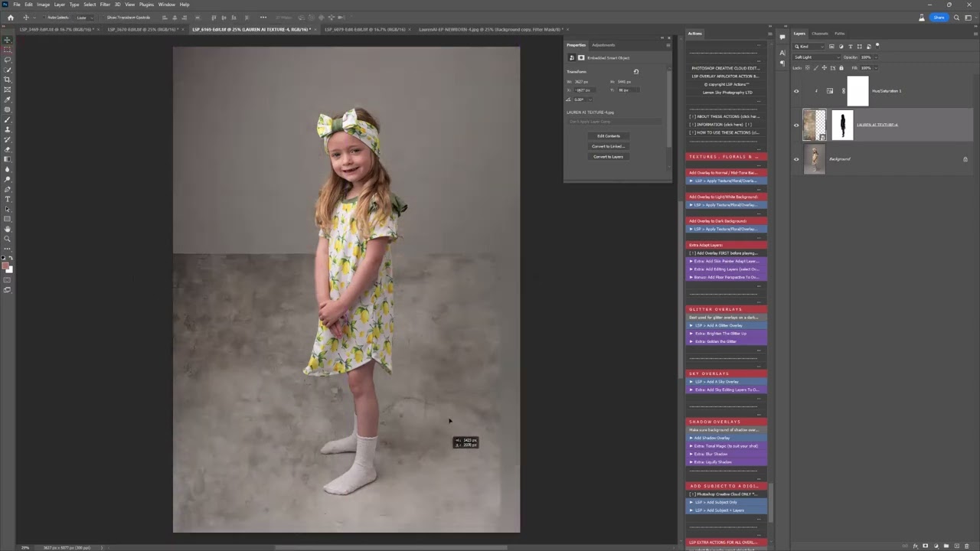Switch to the Channels tab

tap(820, 34)
